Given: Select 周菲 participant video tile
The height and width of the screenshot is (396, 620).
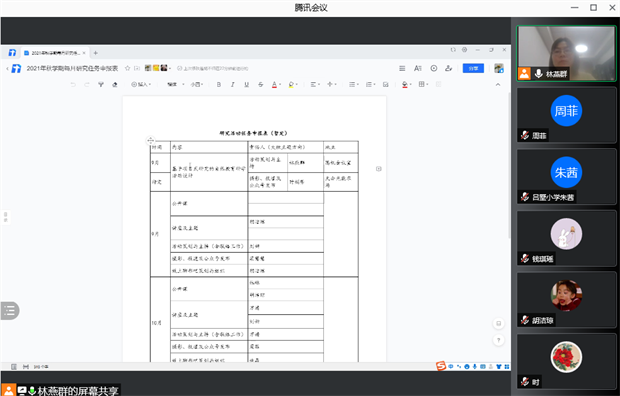Looking at the screenshot, I should pyautogui.click(x=566, y=115).
